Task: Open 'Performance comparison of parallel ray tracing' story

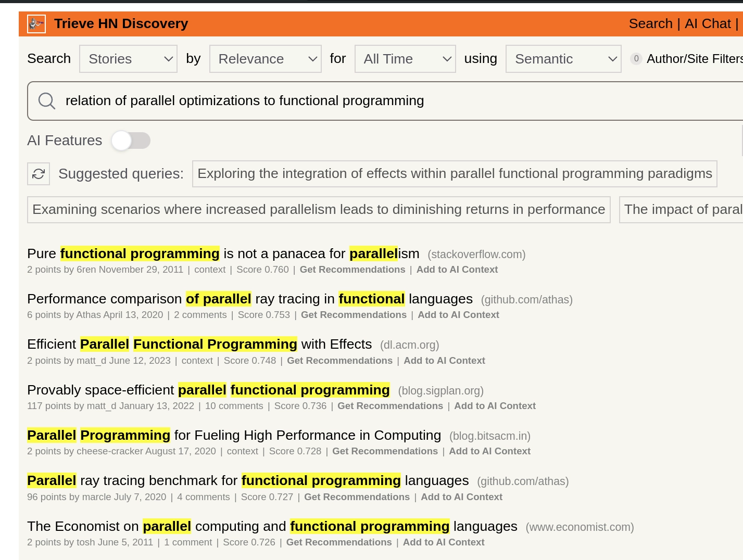Action: pyautogui.click(x=250, y=299)
